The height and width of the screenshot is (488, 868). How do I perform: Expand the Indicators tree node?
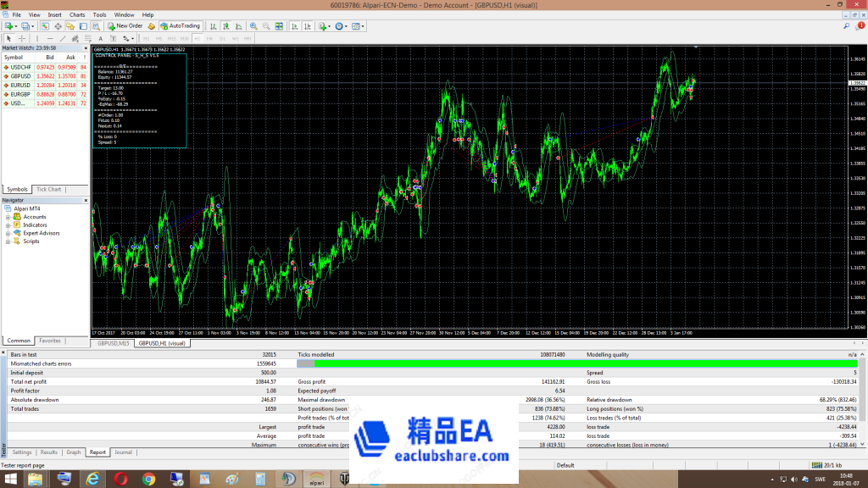tap(8, 225)
